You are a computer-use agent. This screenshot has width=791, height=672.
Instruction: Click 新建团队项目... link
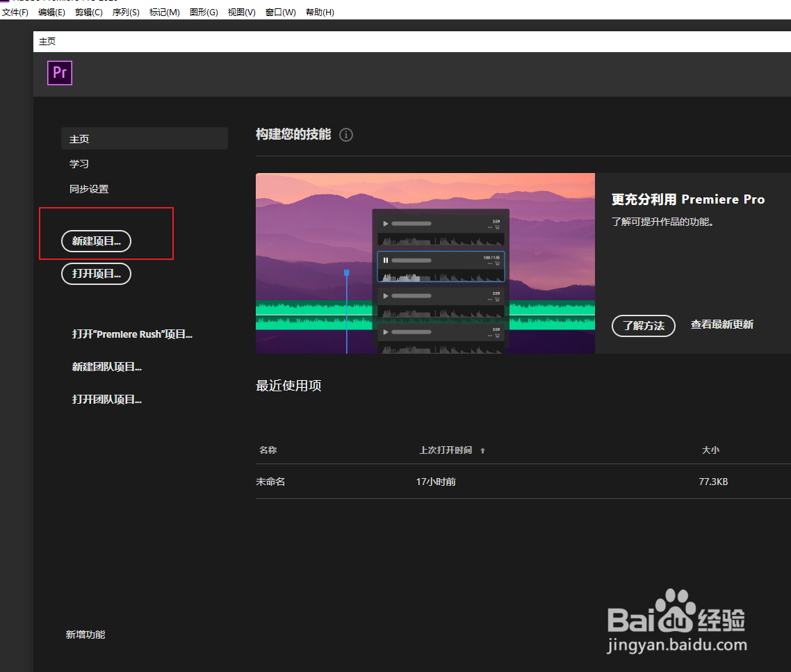pyautogui.click(x=107, y=368)
